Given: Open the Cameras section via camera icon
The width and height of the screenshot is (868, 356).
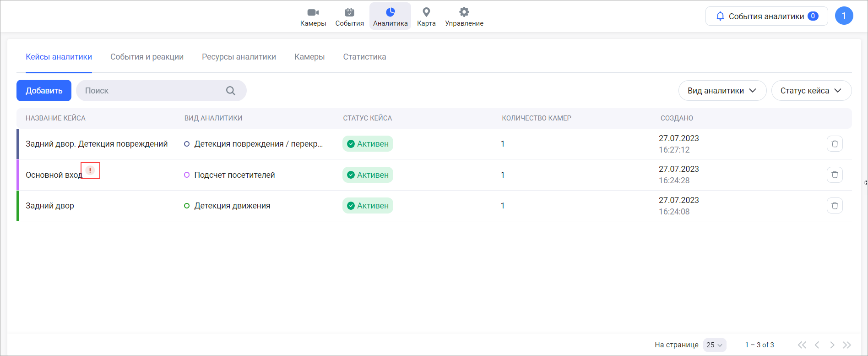Looking at the screenshot, I should point(313,12).
